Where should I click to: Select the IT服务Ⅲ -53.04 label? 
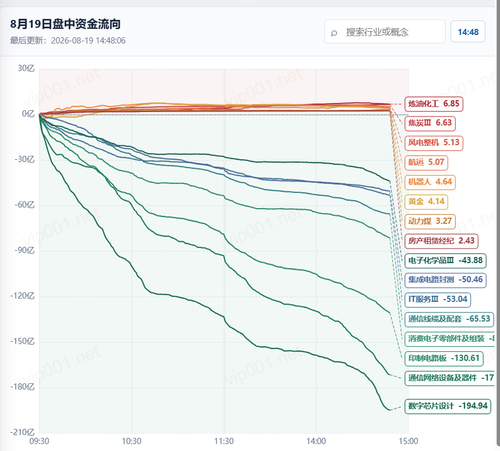click(438, 299)
